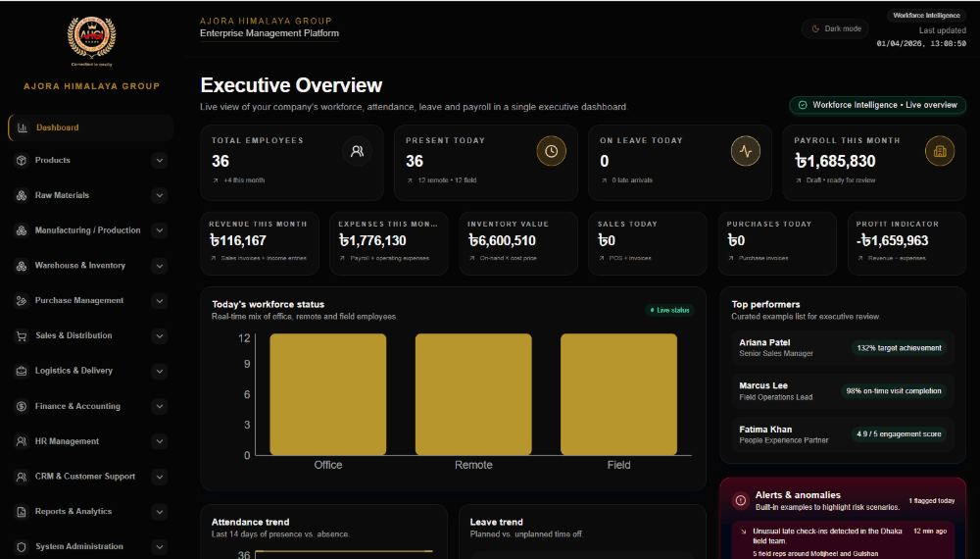
Task: Click the Leave trend heading
Action: click(x=496, y=522)
